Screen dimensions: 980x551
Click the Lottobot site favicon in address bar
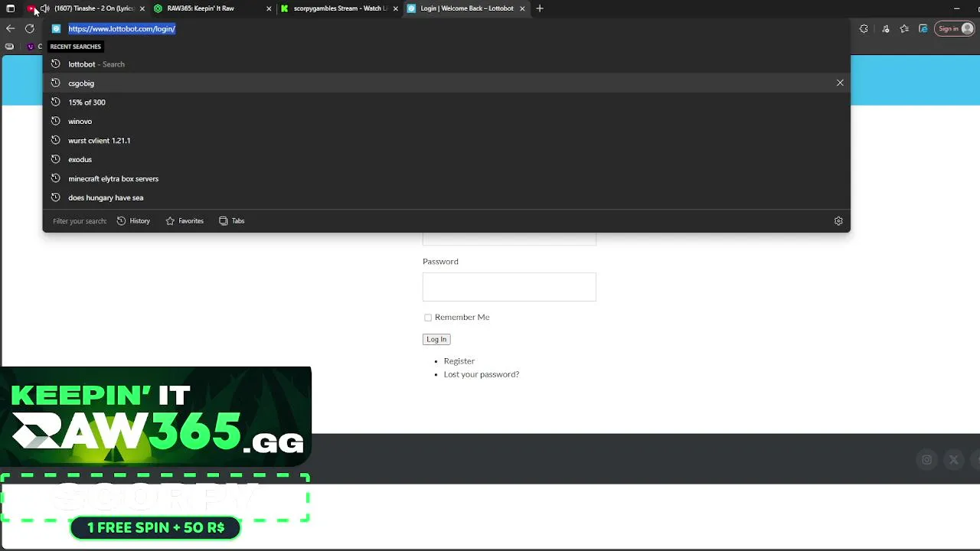point(56,28)
